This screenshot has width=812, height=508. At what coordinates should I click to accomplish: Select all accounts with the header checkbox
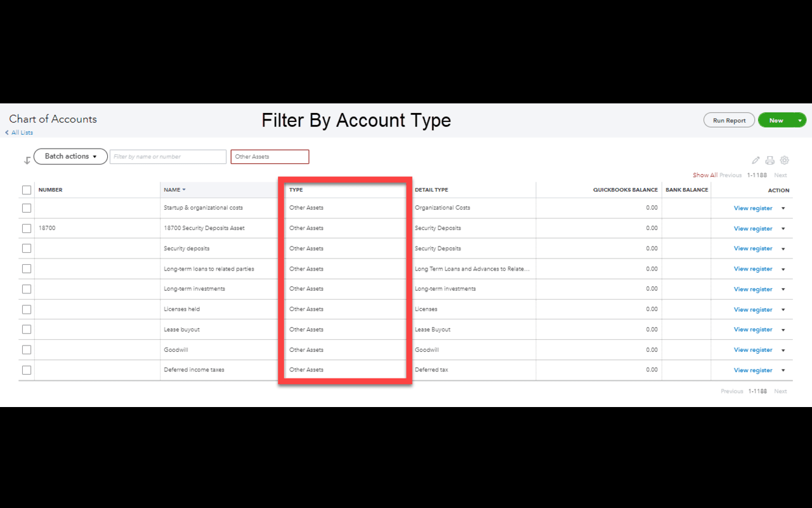26,189
